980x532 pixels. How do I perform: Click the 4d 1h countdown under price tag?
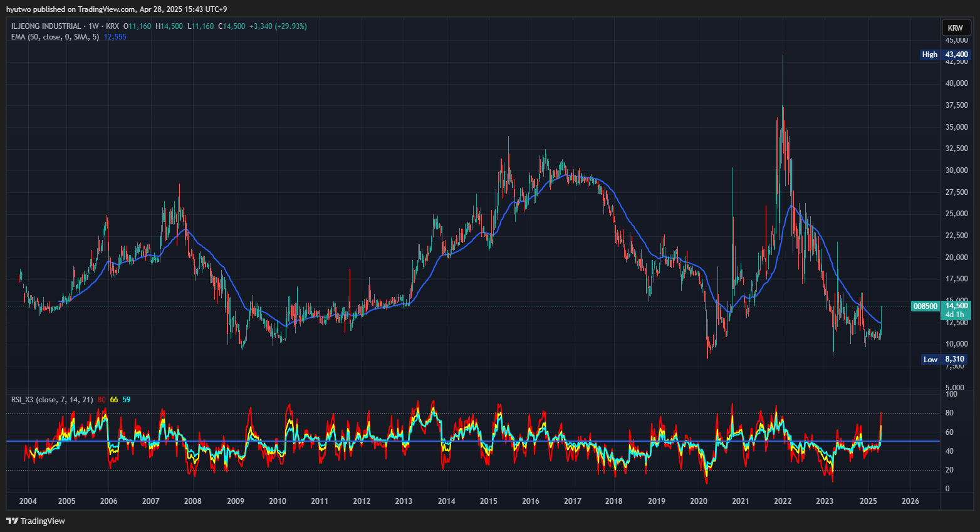click(956, 315)
